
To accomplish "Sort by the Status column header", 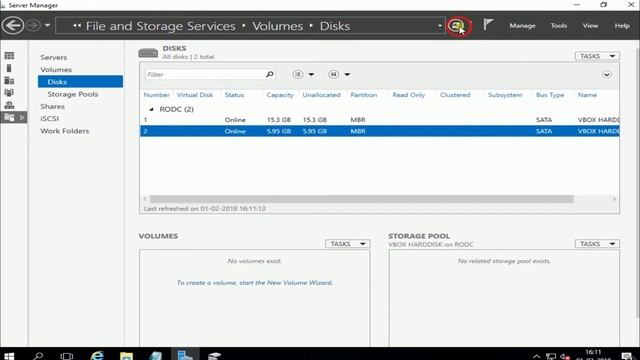I will point(234,95).
